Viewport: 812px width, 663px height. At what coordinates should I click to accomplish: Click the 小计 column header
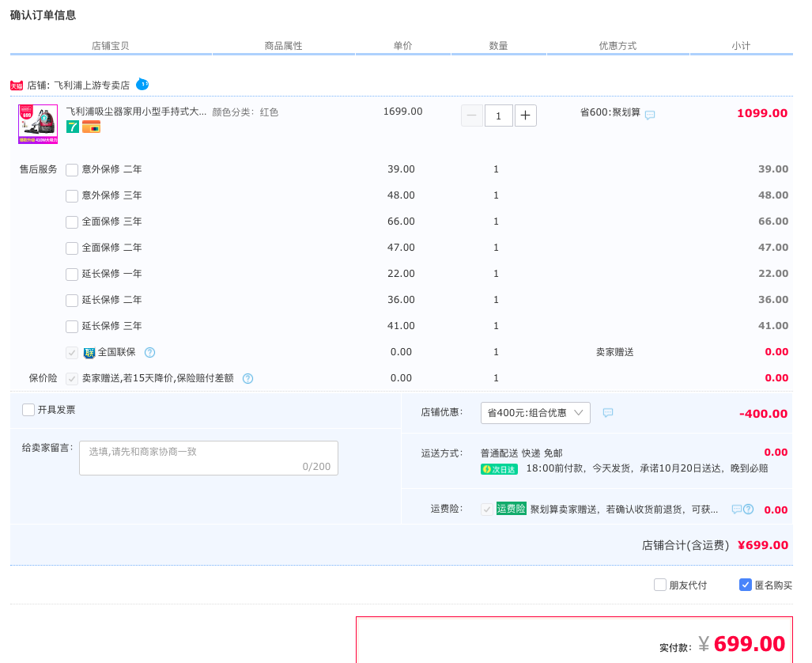point(741,46)
